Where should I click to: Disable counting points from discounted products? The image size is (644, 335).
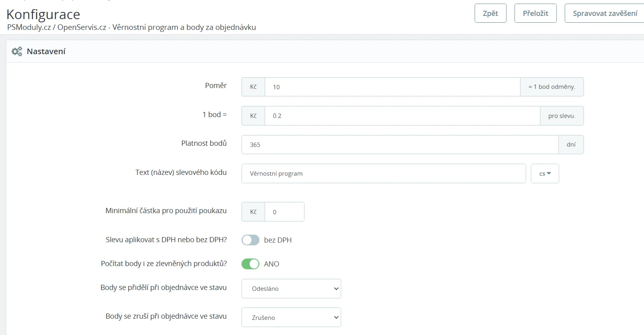coord(250,264)
